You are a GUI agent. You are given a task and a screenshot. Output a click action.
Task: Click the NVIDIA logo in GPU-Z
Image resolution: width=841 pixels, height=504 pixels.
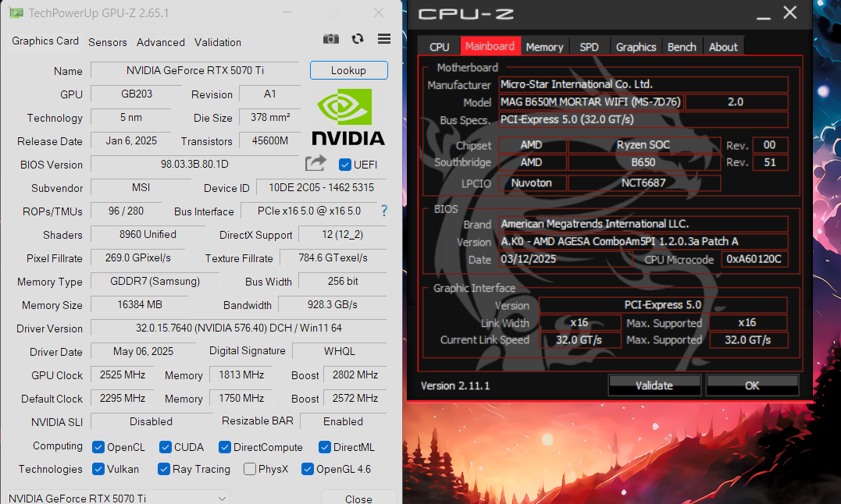click(x=348, y=117)
